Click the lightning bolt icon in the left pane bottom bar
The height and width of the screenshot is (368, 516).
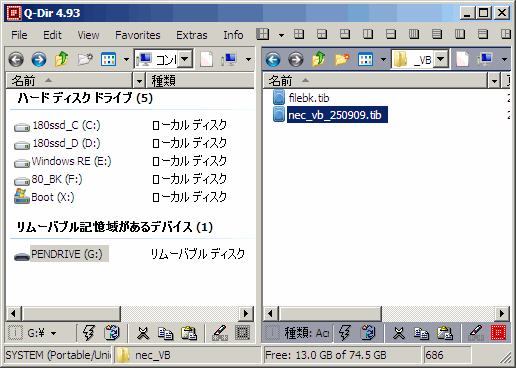point(89,333)
